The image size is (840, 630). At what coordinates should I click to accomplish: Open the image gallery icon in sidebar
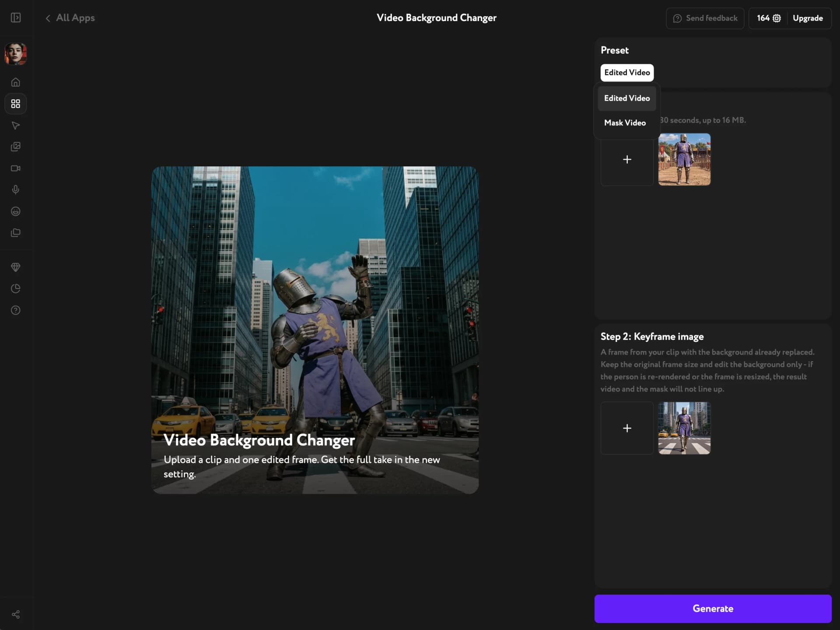(x=16, y=147)
